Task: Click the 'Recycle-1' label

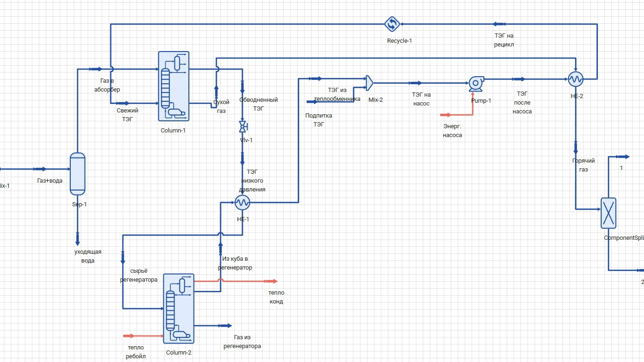Action: [x=400, y=41]
